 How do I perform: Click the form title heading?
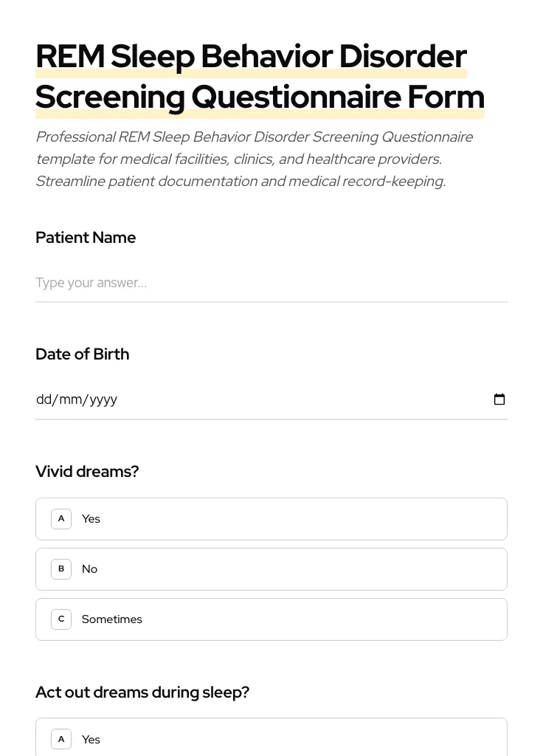[260, 75]
